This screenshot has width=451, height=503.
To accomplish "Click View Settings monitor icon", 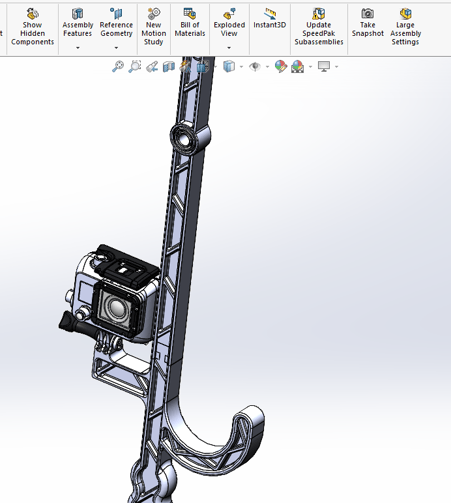I will click(x=324, y=67).
